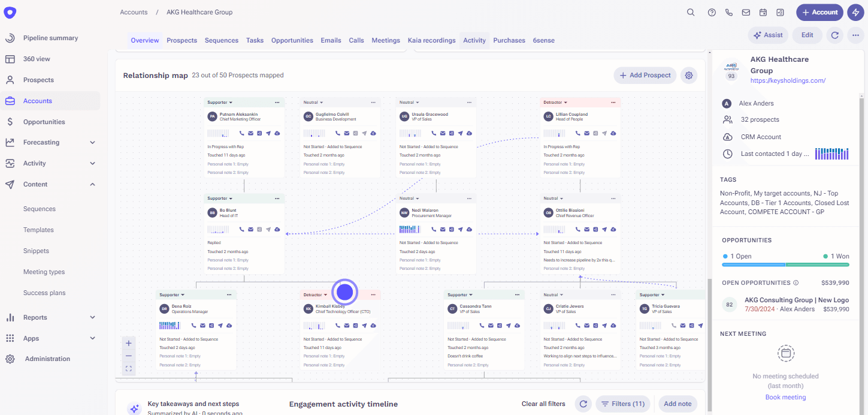Click the Book meeting link

tap(785, 397)
